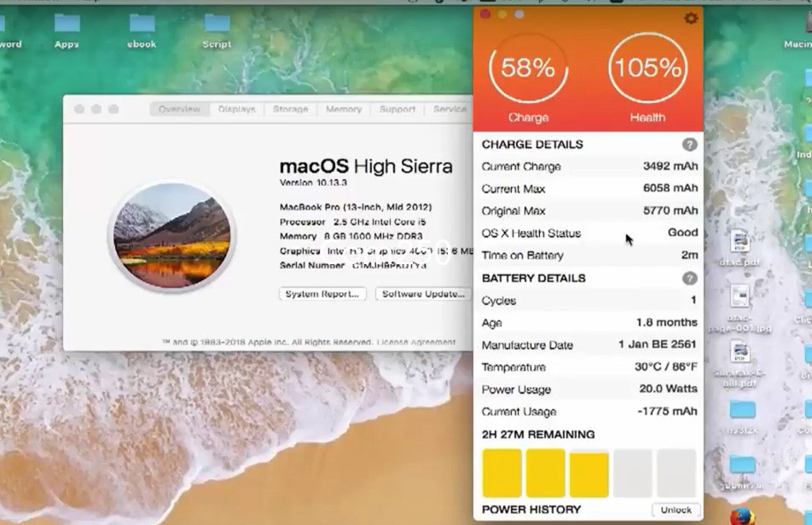Select the dtac-page-001.jpg file icon
812x525 pixels.
739,297
